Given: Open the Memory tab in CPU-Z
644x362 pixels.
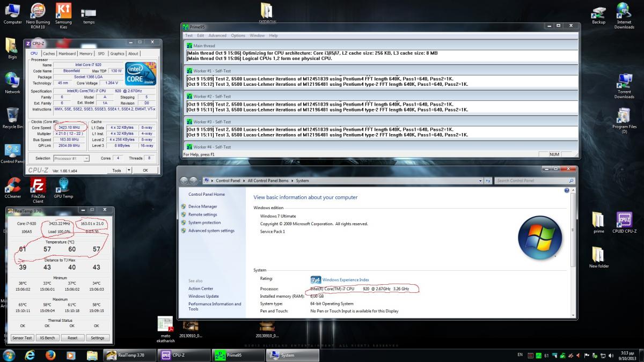Looking at the screenshot, I should coord(86,54).
